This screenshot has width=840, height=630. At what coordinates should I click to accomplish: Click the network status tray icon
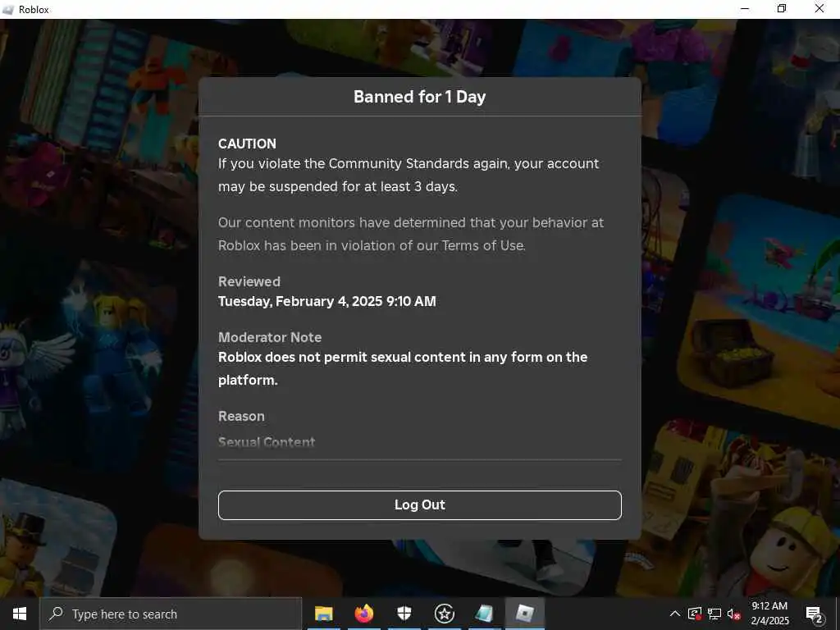tap(714, 614)
